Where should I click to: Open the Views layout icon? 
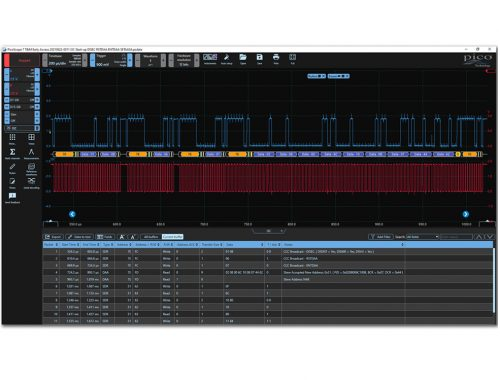tap(31, 139)
